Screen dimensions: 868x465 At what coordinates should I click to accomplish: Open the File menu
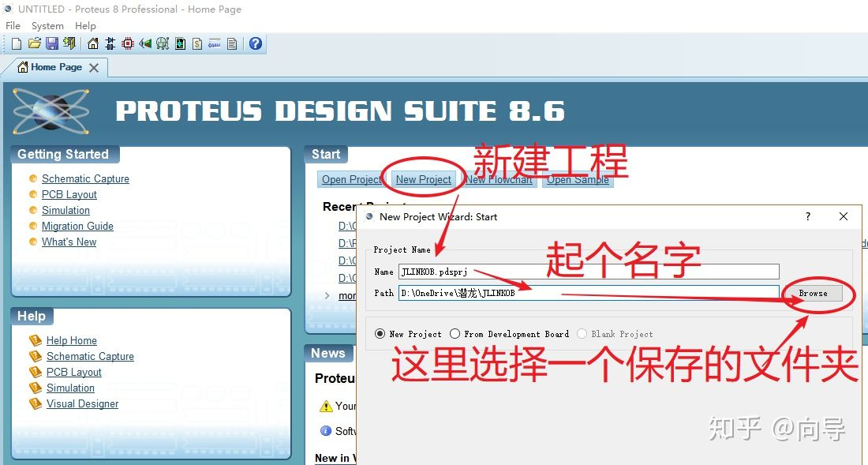click(x=13, y=26)
